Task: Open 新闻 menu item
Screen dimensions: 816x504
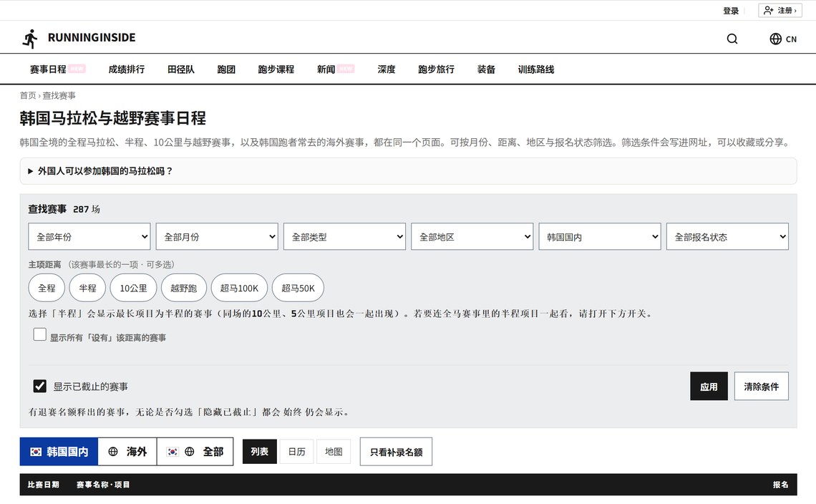Action: pyautogui.click(x=326, y=69)
